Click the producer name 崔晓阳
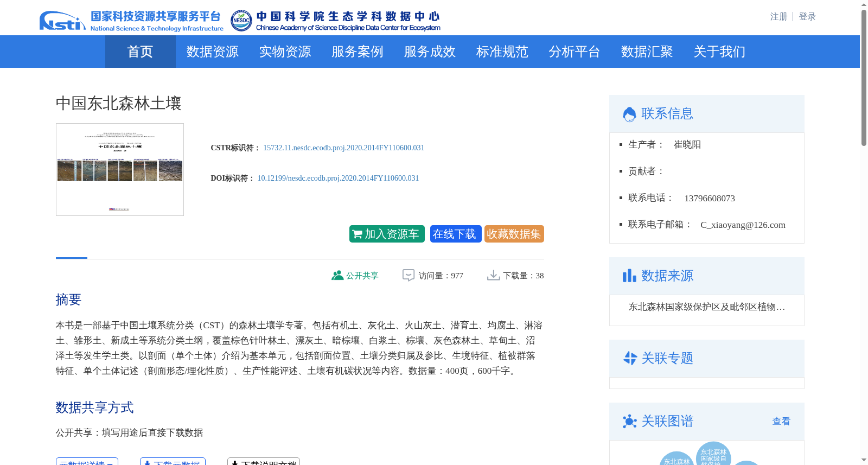 click(687, 144)
